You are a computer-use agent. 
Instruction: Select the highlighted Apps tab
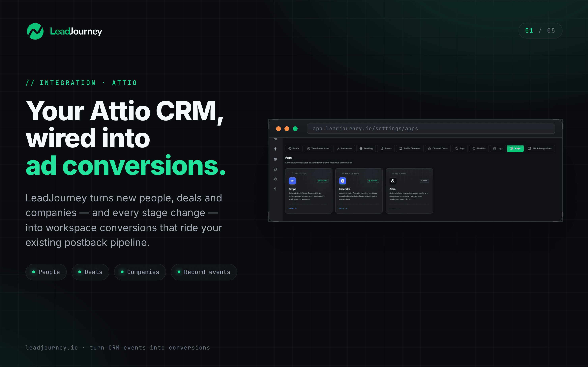515,149
